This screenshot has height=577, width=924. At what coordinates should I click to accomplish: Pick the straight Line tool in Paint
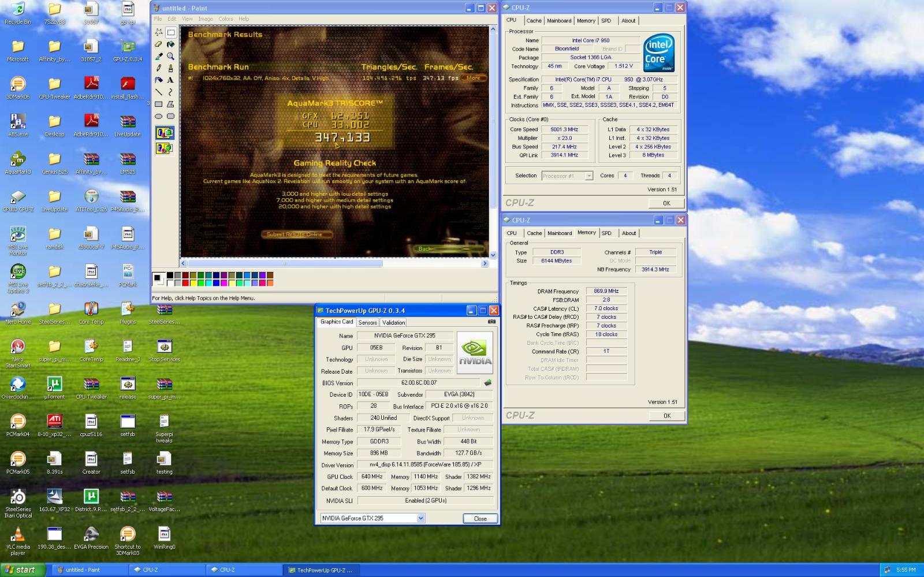coord(159,92)
